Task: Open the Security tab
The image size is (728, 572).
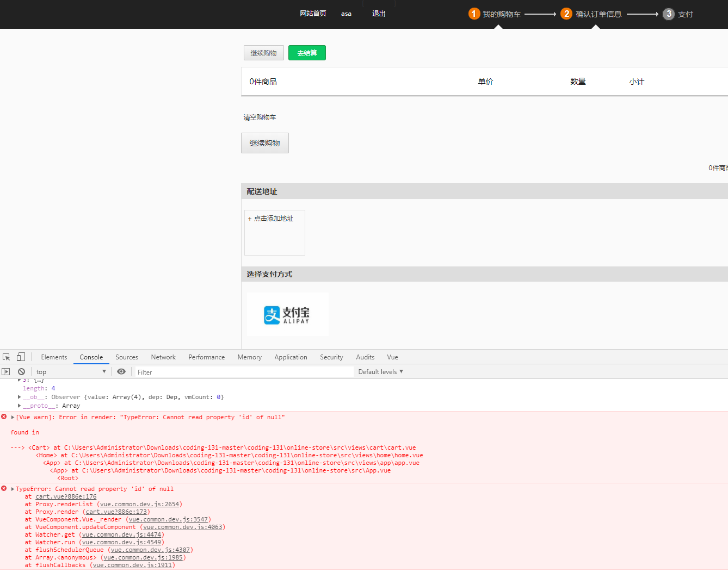Action: [x=331, y=357]
